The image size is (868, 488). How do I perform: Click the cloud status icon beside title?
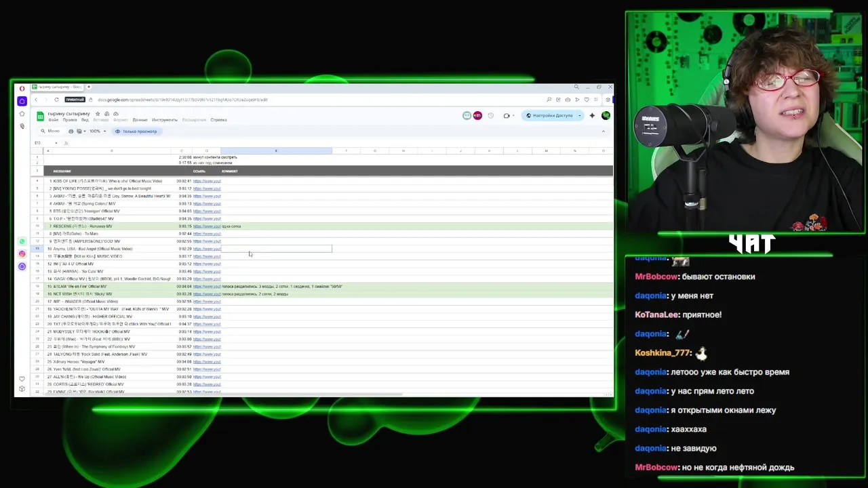click(116, 114)
